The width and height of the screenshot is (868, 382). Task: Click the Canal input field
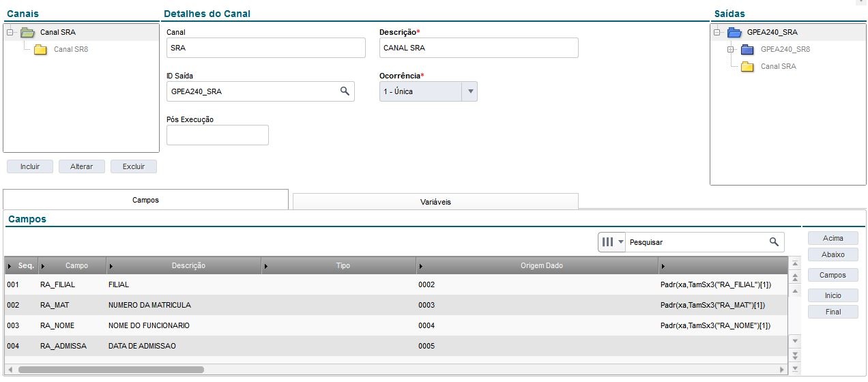pyautogui.click(x=266, y=48)
